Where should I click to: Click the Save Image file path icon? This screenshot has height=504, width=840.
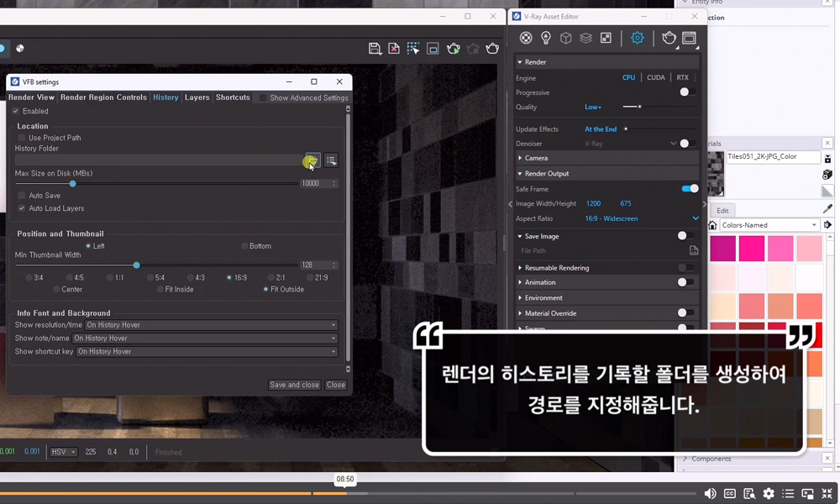point(694,250)
